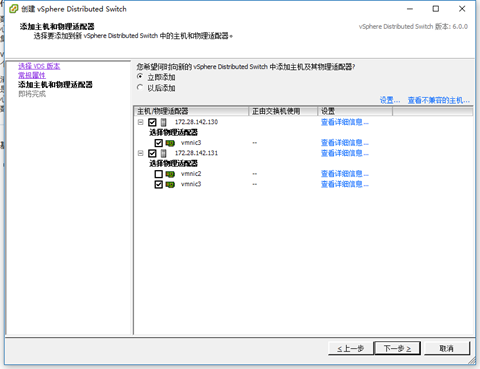480x369 pixels.
Task: Select the 以后添加 radio button
Action: pyautogui.click(x=140, y=87)
